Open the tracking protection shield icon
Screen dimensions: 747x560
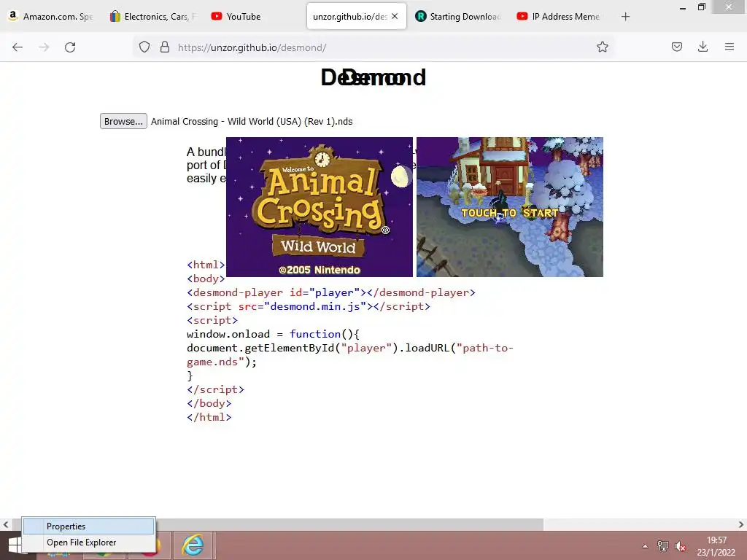tap(144, 47)
